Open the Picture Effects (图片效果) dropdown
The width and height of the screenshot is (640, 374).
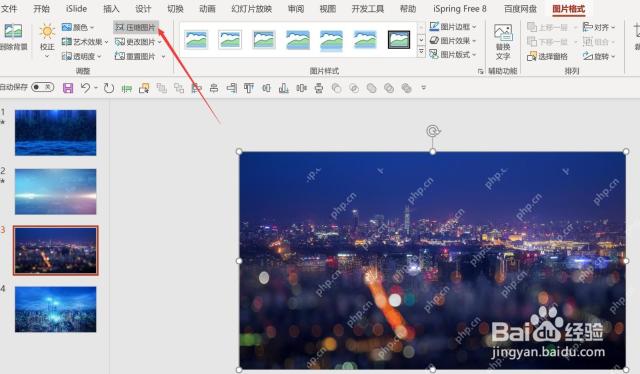click(453, 41)
